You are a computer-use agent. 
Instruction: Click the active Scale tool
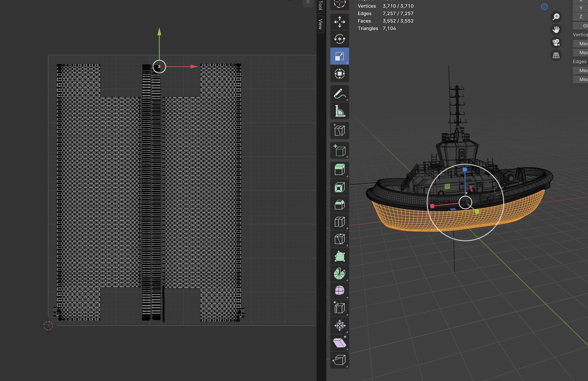click(x=340, y=56)
